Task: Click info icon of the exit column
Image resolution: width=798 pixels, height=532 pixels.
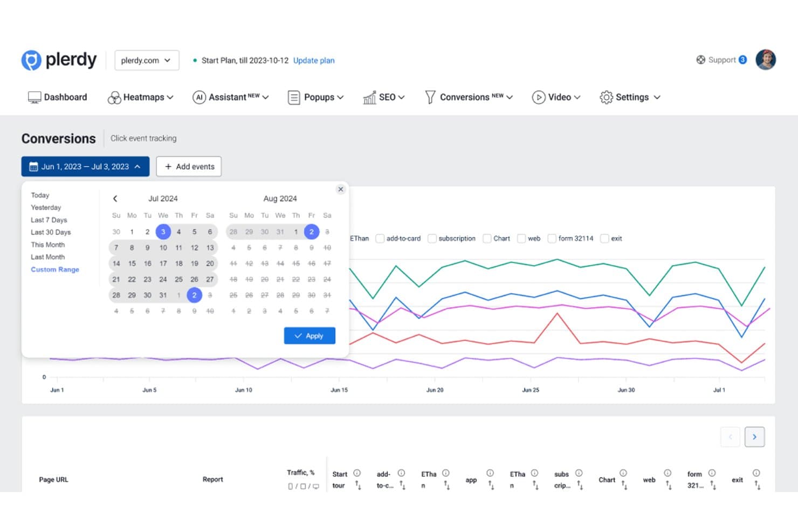Action: click(756, 473)
